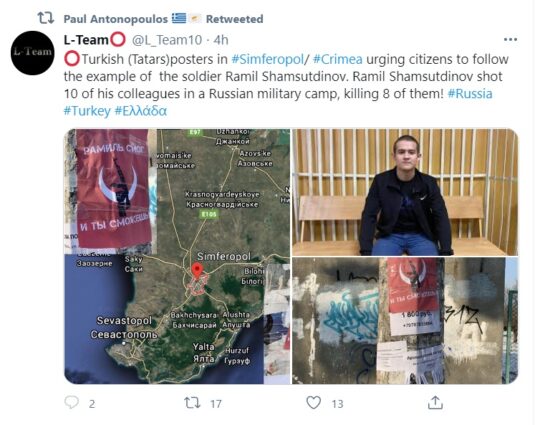Open photo of man on bench

[405, 192]
